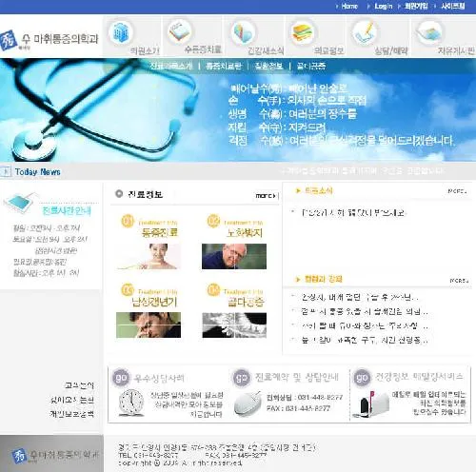Screen dimensions: 476x472
Task: Open the 노화방지 elderly man thumbnail
Action: [234, 256]
